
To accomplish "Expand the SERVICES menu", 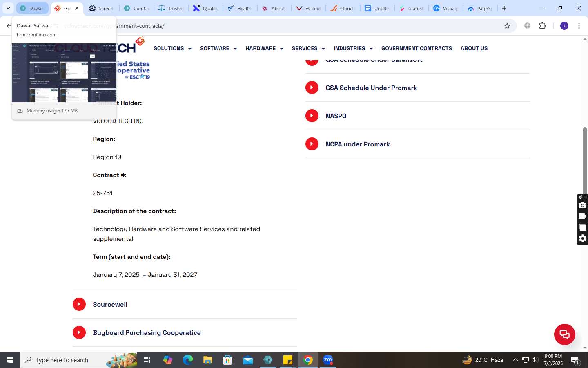I will coord(308,48).
